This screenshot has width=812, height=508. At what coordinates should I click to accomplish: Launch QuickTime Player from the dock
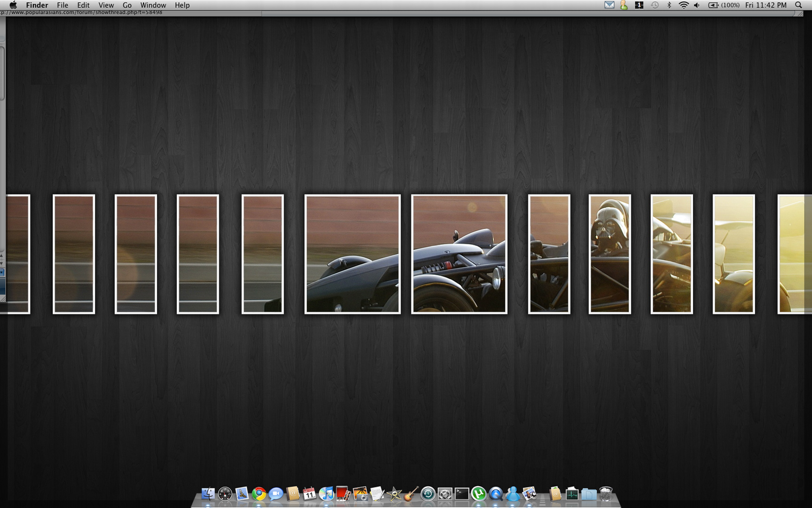[496, 493]
